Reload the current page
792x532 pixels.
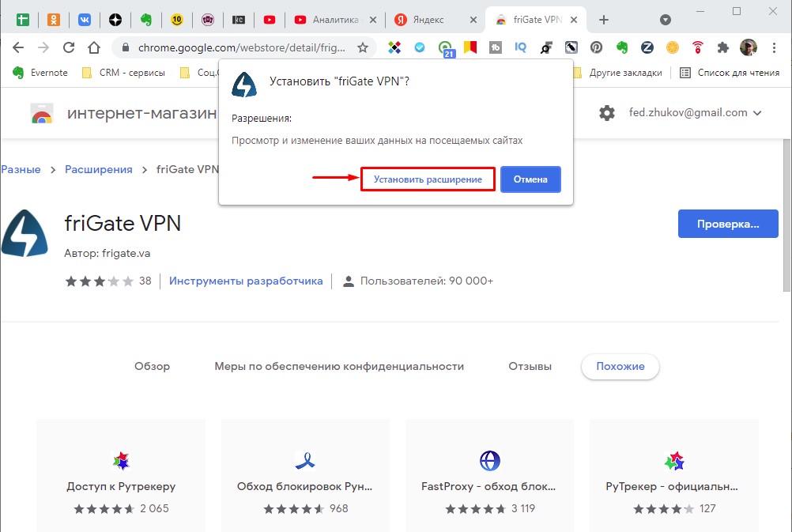point(69,47)
